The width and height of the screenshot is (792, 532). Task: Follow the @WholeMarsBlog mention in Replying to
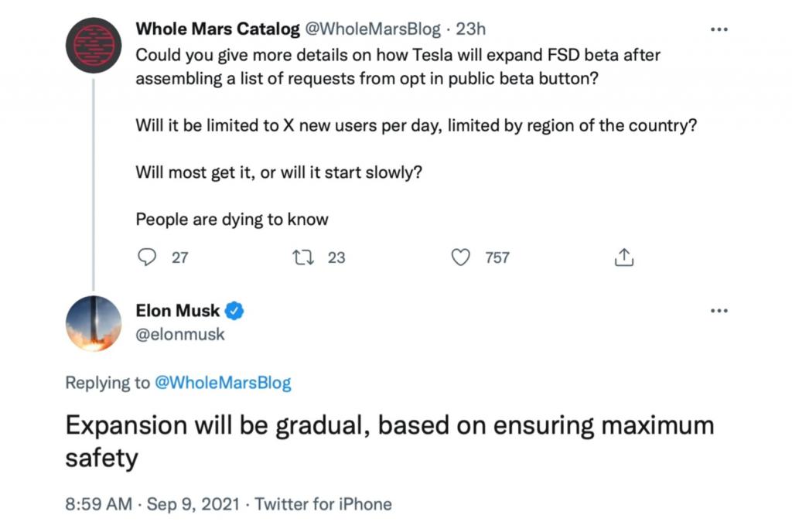pos(224,384)
